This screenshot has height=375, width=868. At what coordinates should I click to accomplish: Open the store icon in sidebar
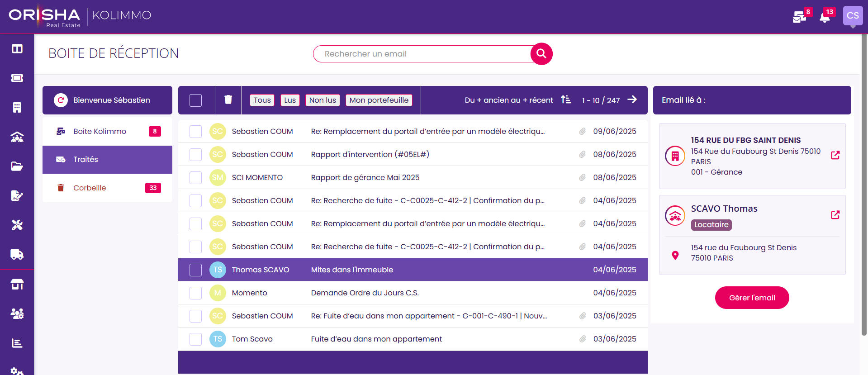pos(17,284)
